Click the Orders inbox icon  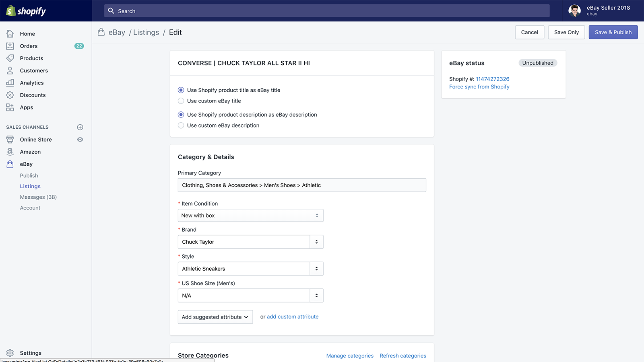coord(10,46)
